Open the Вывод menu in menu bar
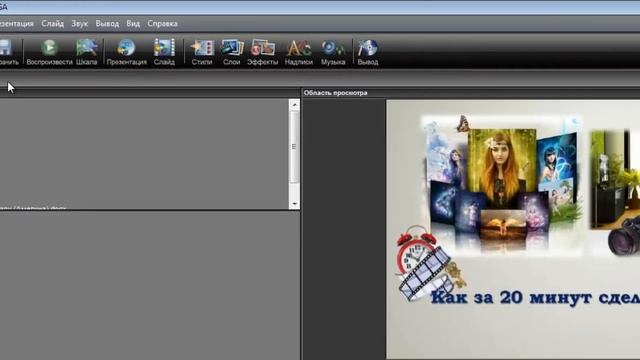 [107, 24]
